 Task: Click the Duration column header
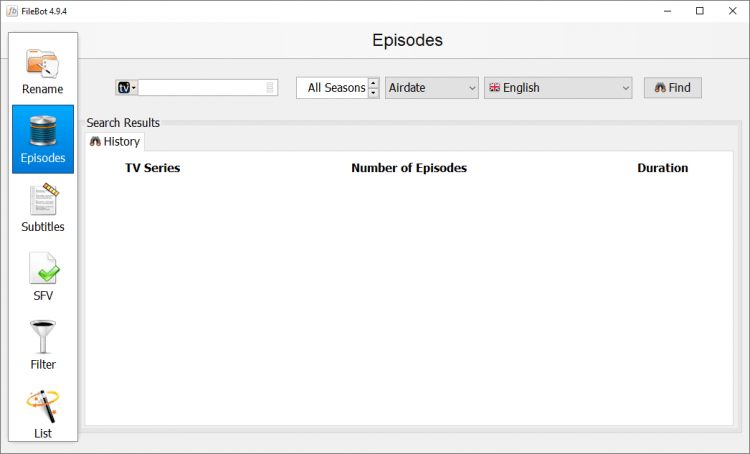[662, 168]
